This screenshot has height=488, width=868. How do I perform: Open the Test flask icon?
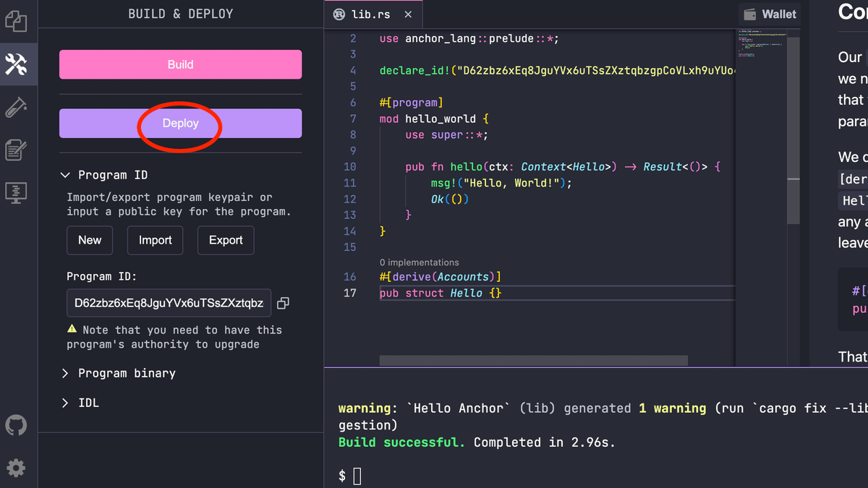[16, 107]
